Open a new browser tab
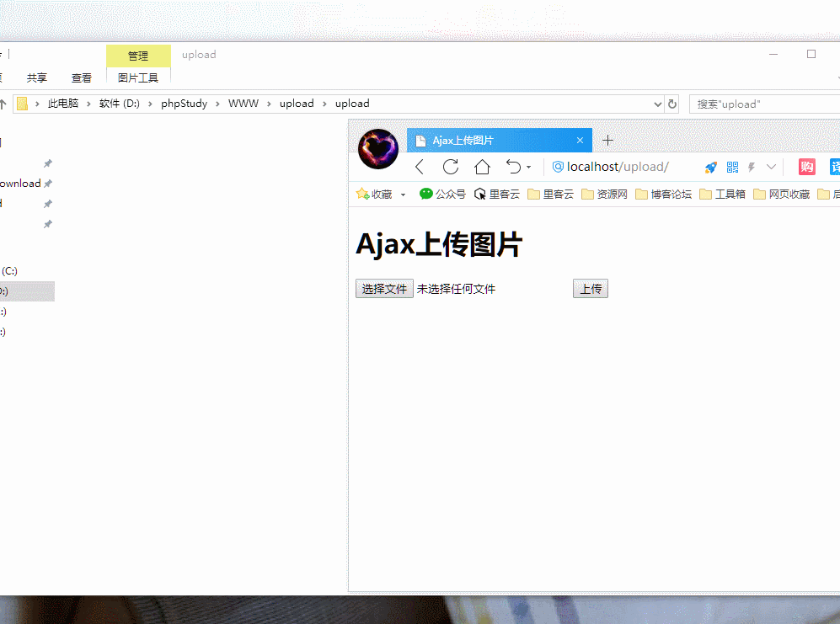 tap(607, 141)
